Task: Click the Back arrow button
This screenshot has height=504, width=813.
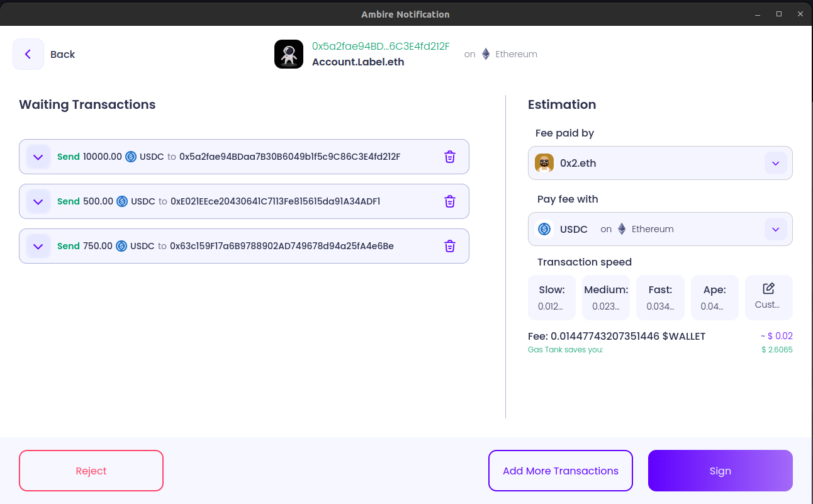Action: (x=28, y=54)
